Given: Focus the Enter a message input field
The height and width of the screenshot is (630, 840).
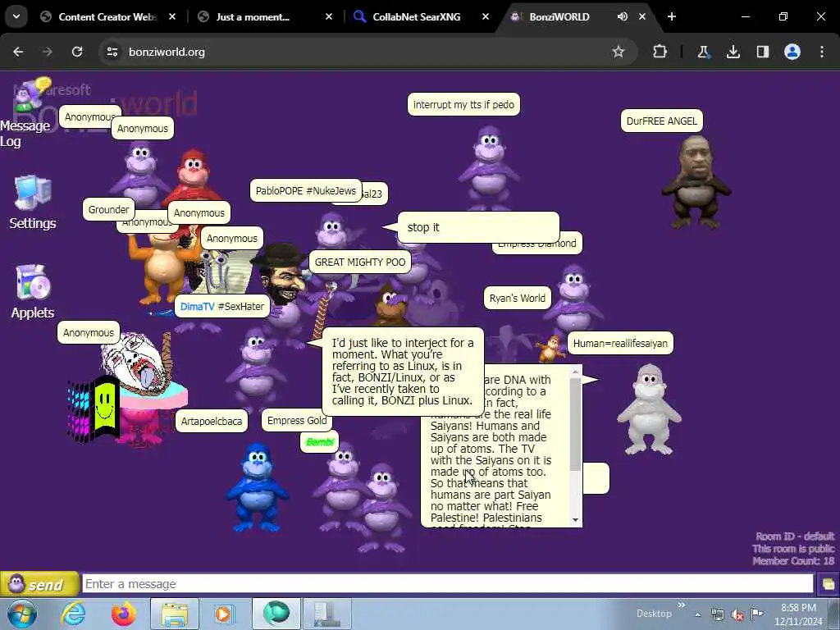Looking at the screenshot, I should (x=447, y=584).
